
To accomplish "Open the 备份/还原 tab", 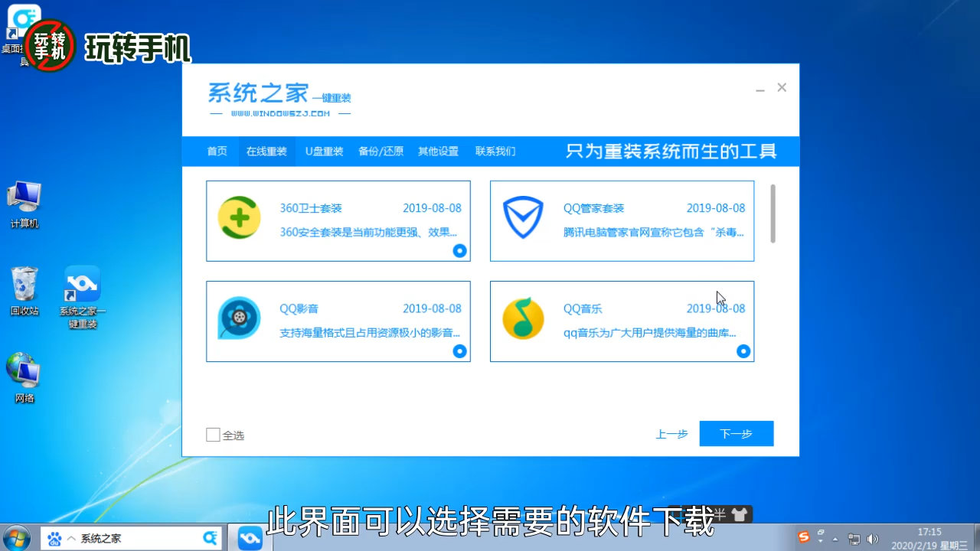I will click(381, 152).
